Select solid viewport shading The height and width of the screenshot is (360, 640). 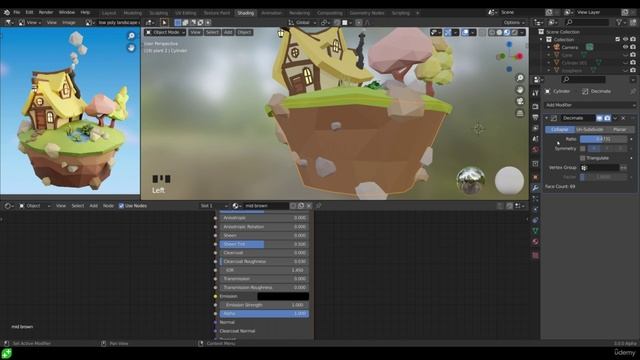click(x=499, y=32)
